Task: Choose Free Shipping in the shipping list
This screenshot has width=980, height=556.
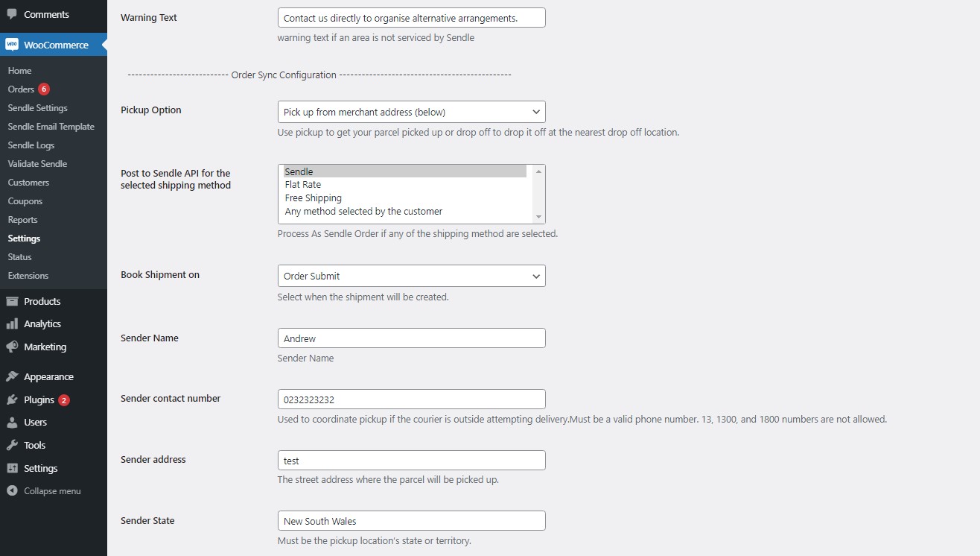Action: (x=314, y=198)
